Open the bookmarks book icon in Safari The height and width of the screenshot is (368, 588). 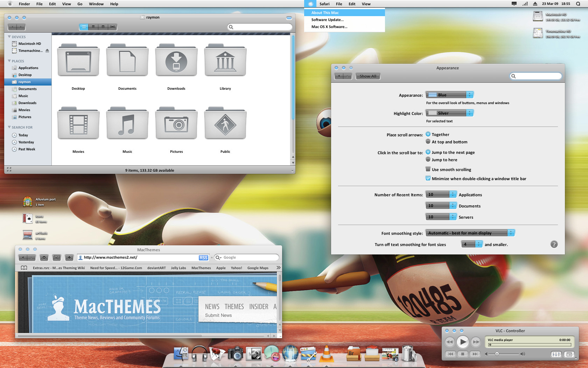click(24, 268)
